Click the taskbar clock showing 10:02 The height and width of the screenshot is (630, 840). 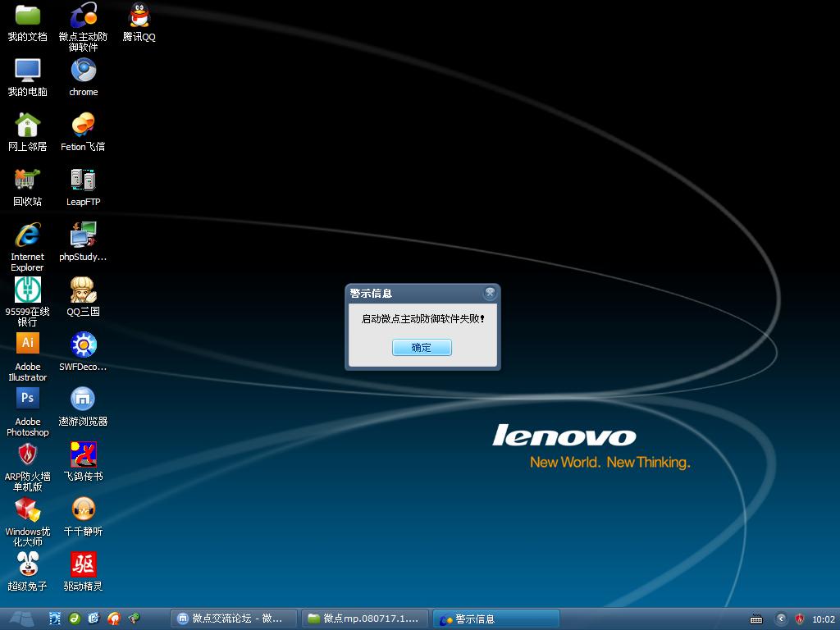[823, 619]
